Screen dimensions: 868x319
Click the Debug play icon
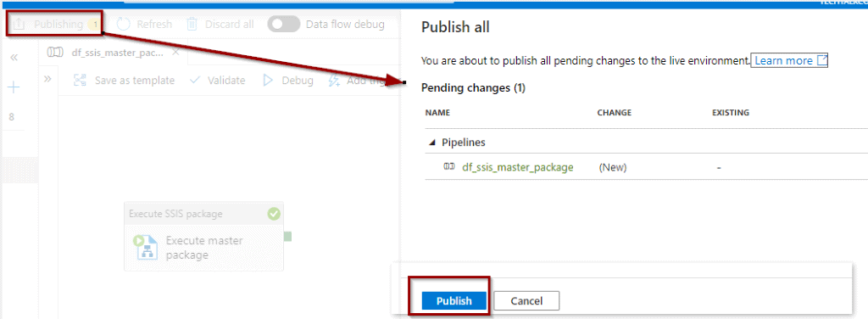[267, 81]
